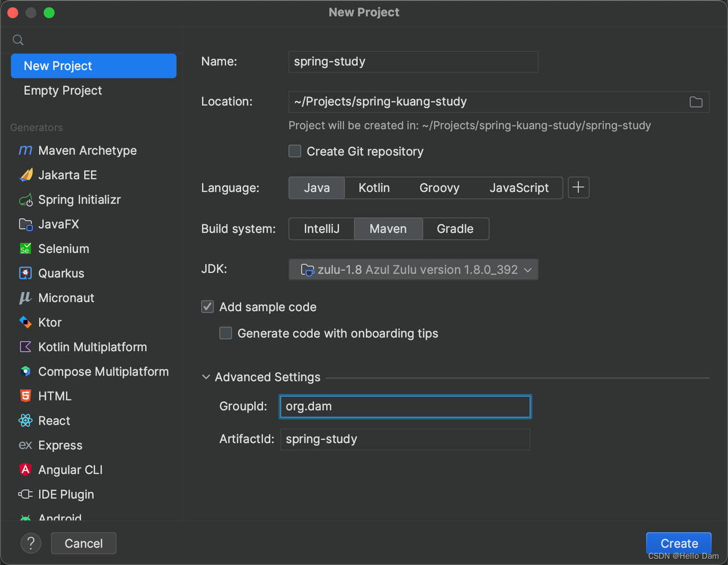Click the Spring Initializr label text
Viewport: 728px width, 565px height.
(80, 200)
